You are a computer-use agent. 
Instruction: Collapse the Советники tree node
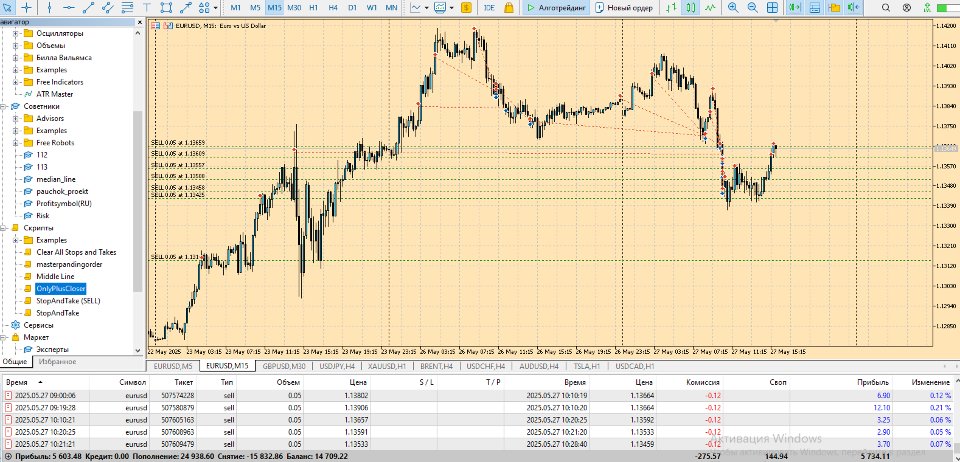[x=3, y=106]
